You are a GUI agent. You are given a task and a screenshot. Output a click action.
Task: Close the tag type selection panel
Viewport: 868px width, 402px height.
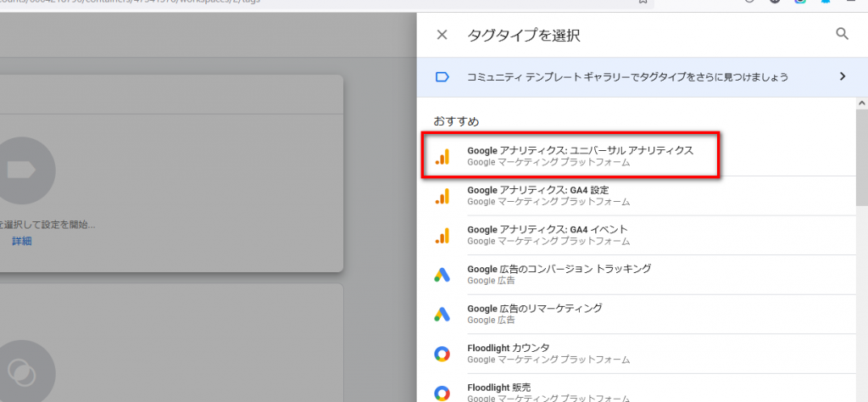click(442, 35)
